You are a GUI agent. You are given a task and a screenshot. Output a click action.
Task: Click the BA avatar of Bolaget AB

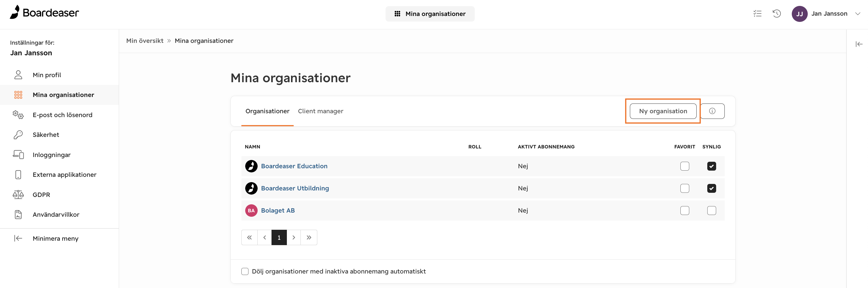click(251, 211)
